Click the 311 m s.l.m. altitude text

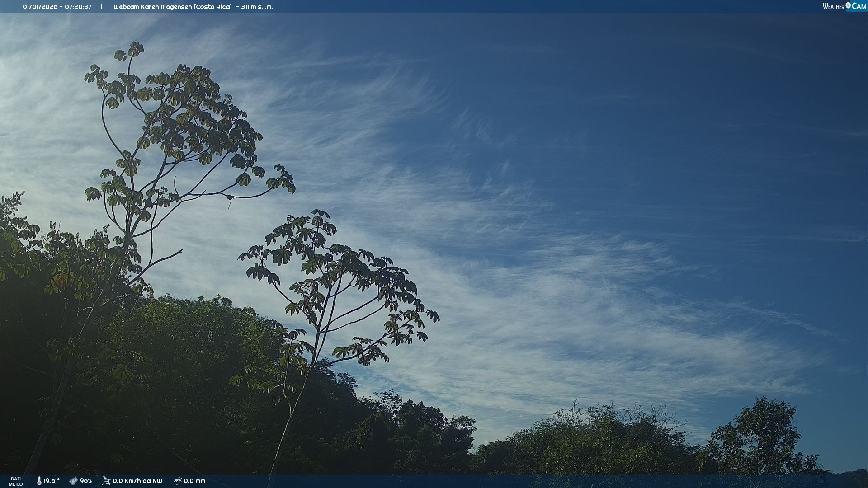click(257, 7)
